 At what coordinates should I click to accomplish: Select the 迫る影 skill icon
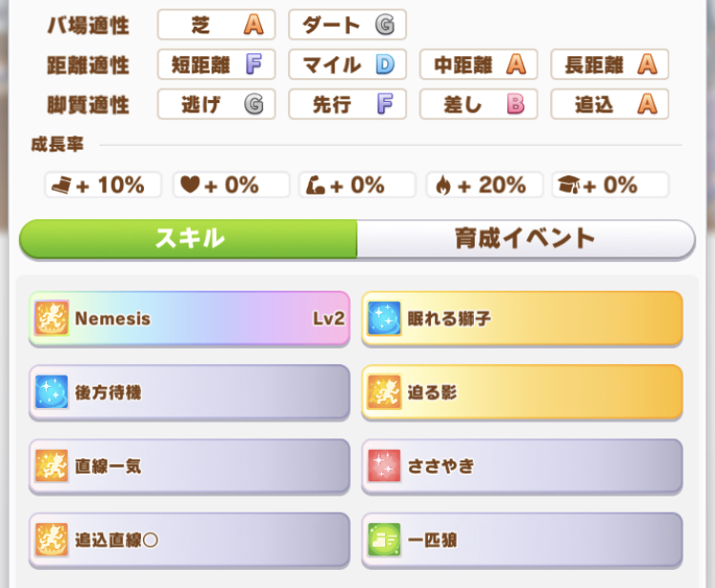(384, 392)
